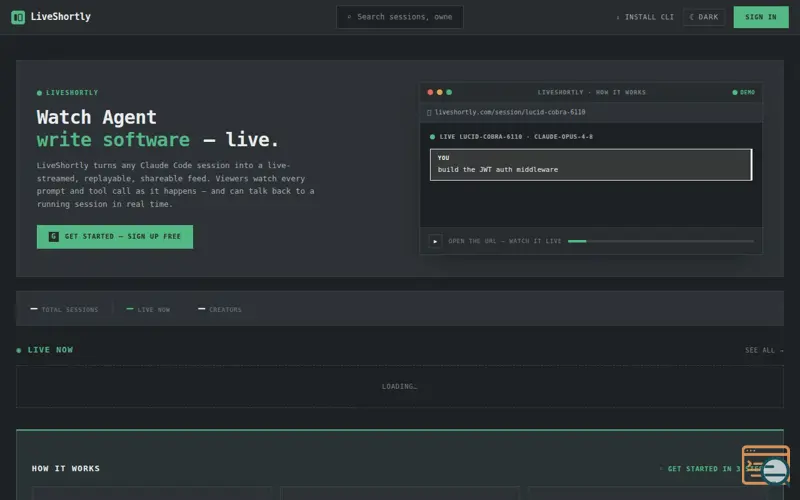The height and width of the screenshot is (500, 800).
Task: Open the See All link
Action: (x=764, y=350)
